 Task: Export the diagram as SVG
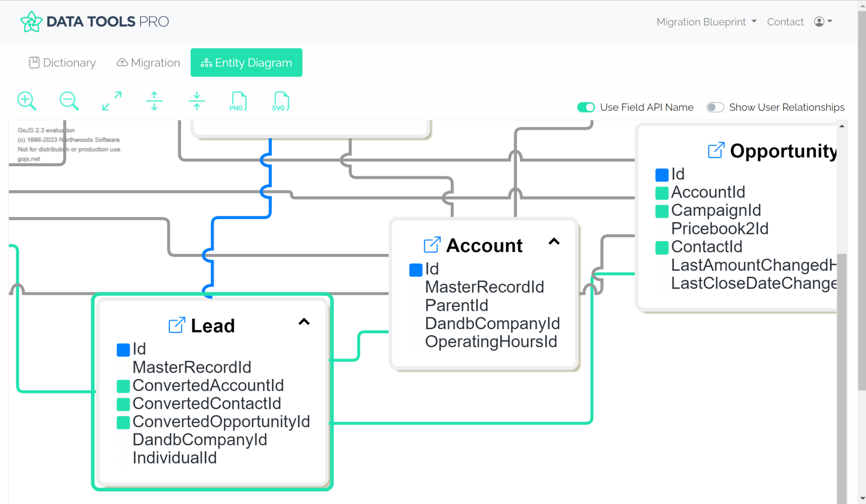tap(280, 101)
